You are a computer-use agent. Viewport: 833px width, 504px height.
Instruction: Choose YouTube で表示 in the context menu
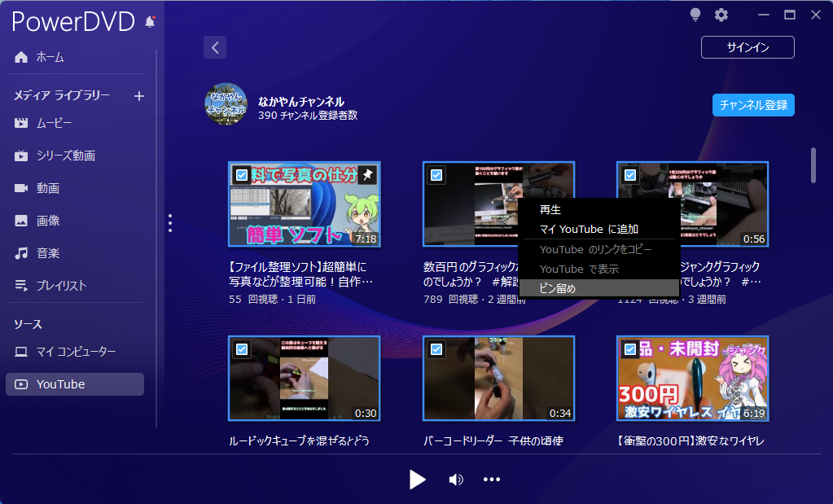point(598,269)
